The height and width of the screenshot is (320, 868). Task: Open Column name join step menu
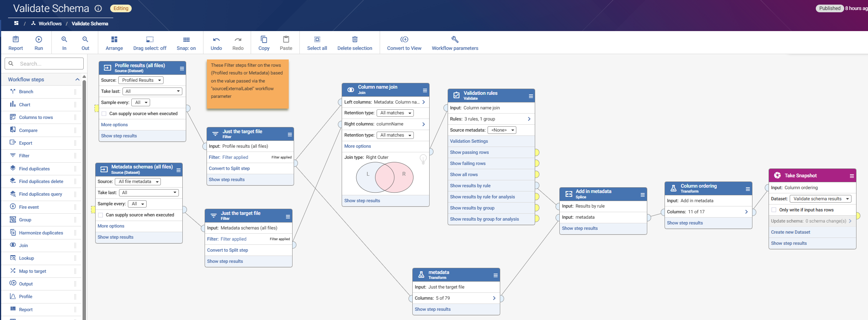point(425,90)
